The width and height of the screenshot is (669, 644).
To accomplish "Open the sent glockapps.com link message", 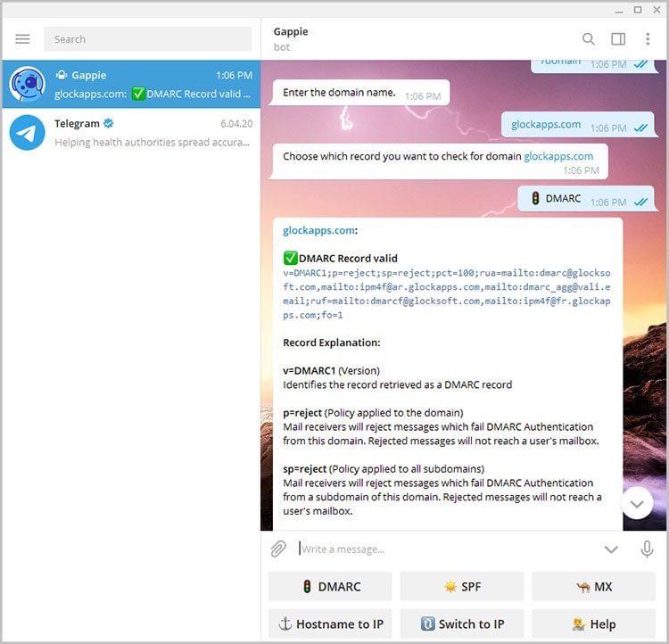I will (x=546, y=125).
